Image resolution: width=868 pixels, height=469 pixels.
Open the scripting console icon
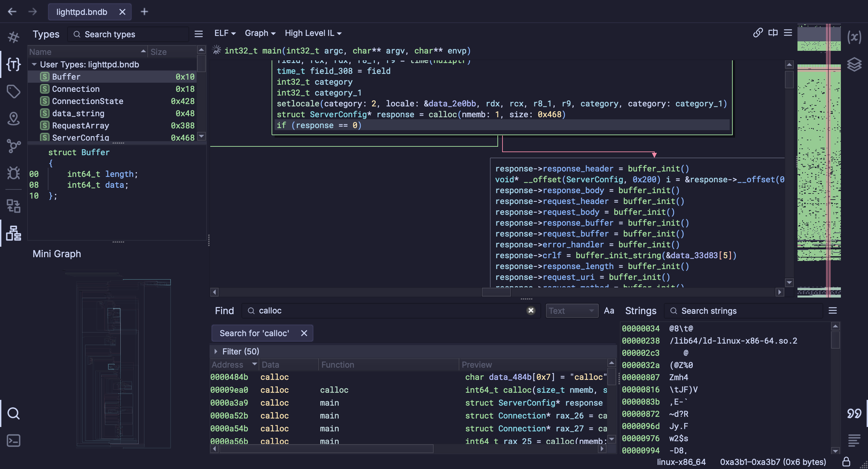(x=14, y=441)
